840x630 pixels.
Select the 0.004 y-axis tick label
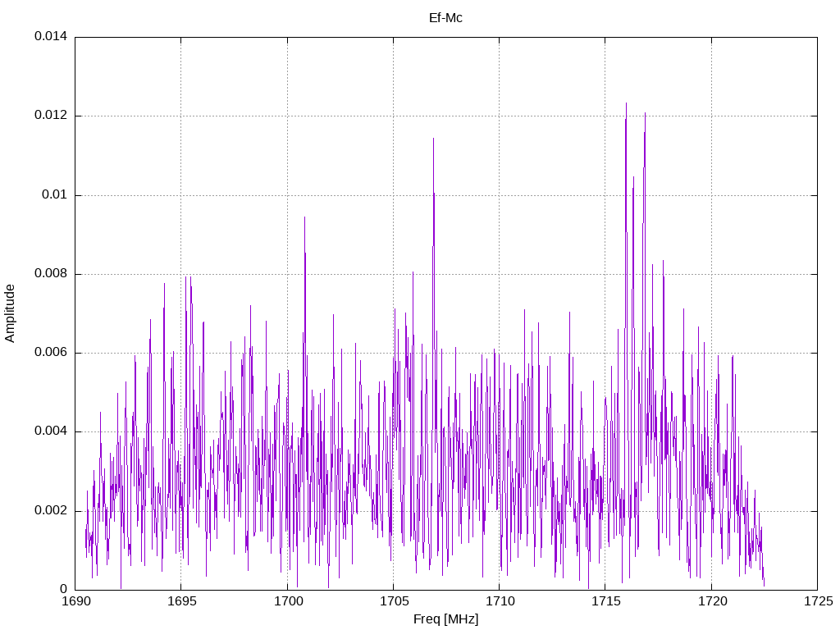pyautogui.click(x=50, y=431)
